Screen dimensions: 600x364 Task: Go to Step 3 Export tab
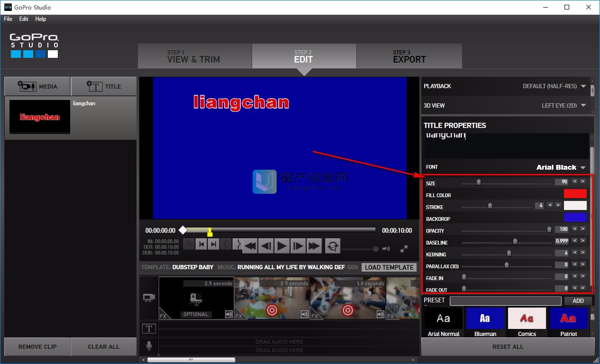pyautogui.click(x=409, y=56)
